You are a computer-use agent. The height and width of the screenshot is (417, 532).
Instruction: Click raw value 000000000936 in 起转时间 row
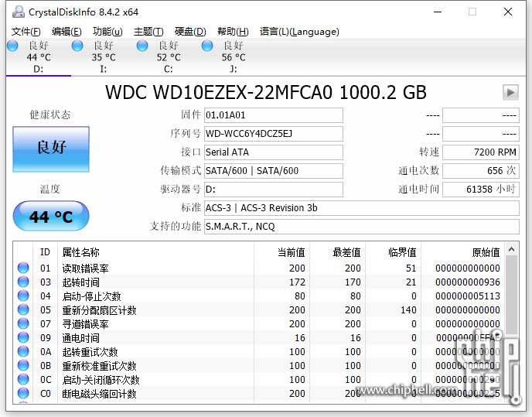[468, 282]
